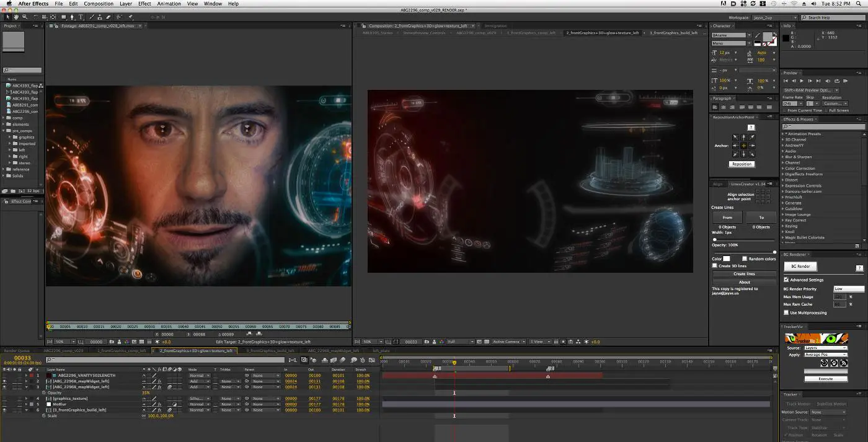This screenshot has width=868, height=442.
Task: Click the top-left anchor arrow in RepositionAnchorPoint
Action: click(x=736, y=137)
